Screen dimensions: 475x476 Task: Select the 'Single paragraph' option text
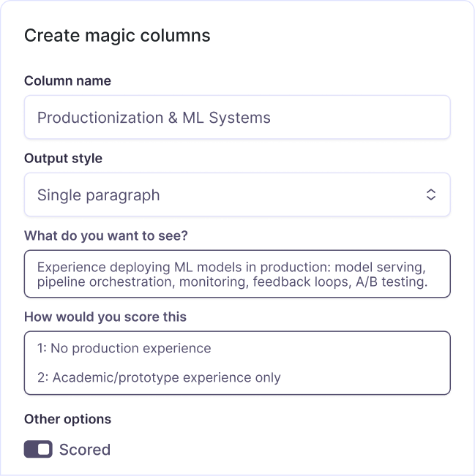pyautogui.click(x=98, y=195)
